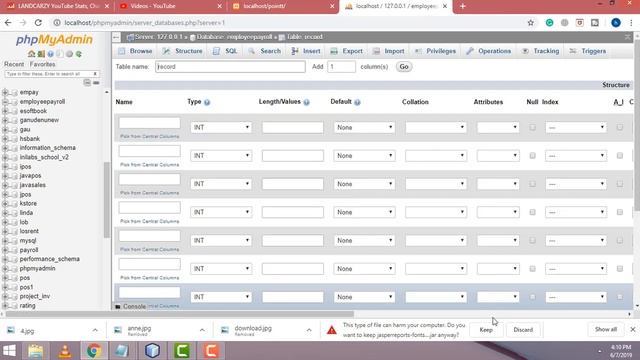
Task: Discard the flagged download
Action: [x=523, y=330]
